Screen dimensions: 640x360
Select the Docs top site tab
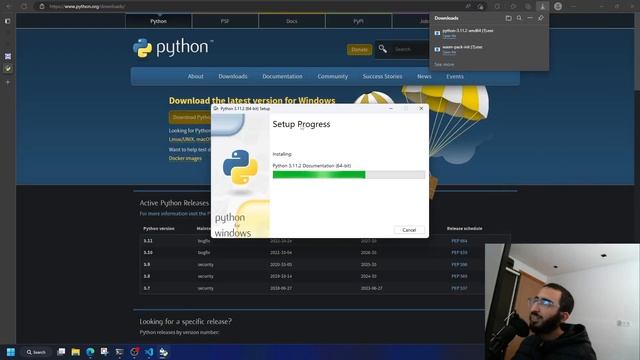(x=292, y=21)
